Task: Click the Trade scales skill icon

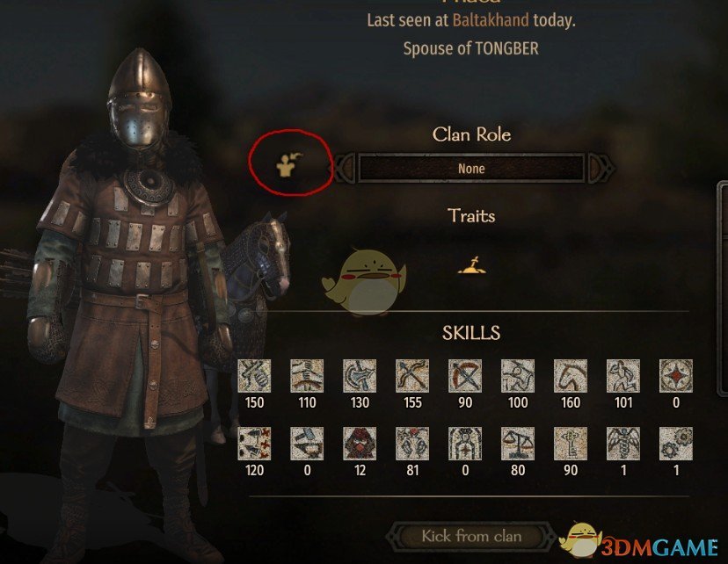Action: [518, 444]
